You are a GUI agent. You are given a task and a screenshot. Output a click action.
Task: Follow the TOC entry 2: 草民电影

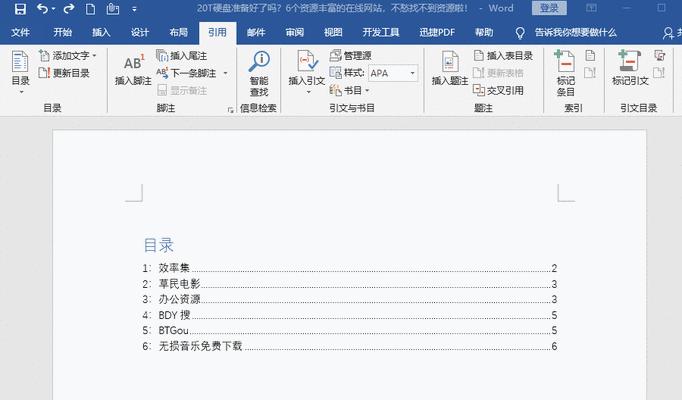tap(350, 284)
